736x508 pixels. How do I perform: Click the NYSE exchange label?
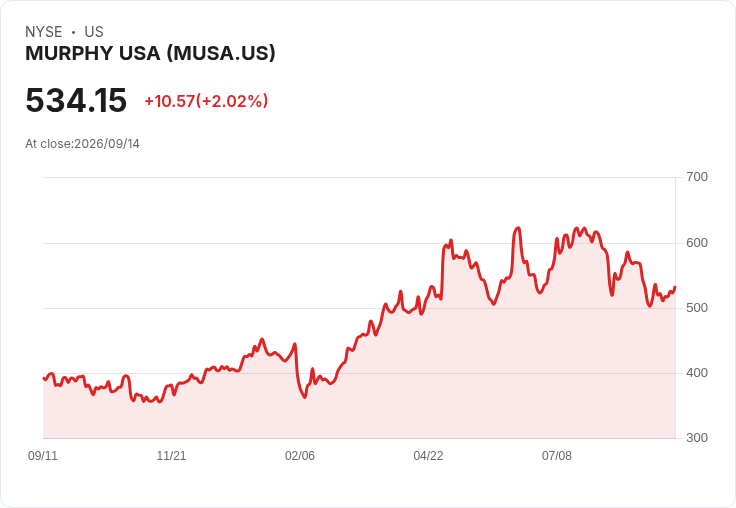pyautogui.click(x=44, y=32)
